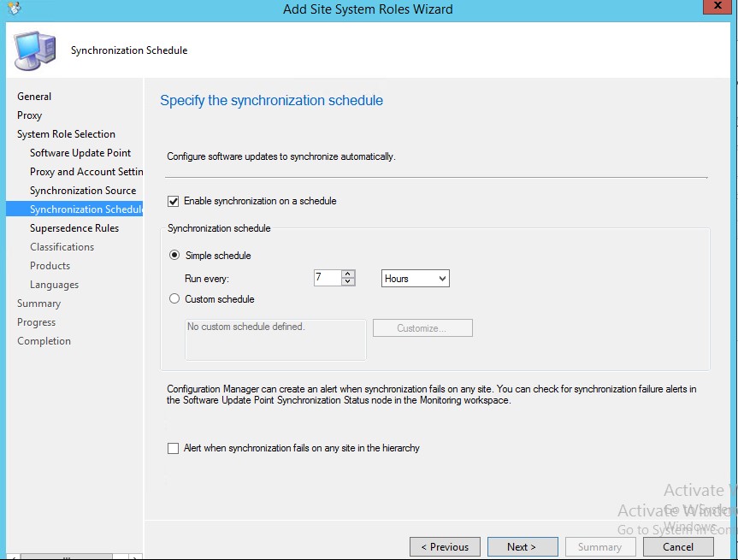Decrease the Run every value with down arrow

(348, 283)
